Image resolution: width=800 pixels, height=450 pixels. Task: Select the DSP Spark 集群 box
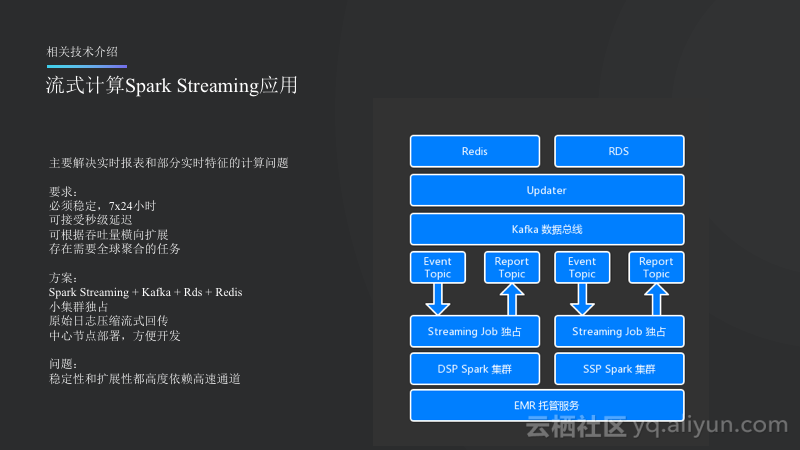pos(474,369)
